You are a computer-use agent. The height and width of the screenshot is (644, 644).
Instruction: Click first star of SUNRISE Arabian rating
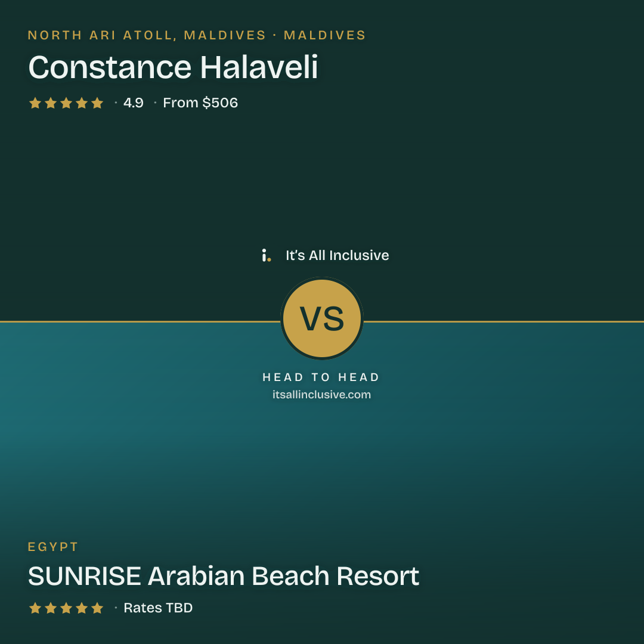35,608
